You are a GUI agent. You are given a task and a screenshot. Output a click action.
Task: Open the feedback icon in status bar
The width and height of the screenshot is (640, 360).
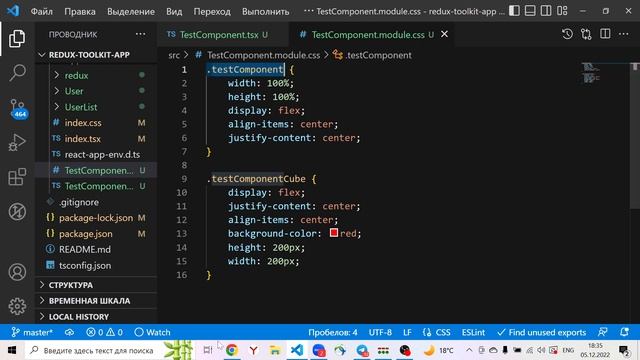(x=603, y=332)
